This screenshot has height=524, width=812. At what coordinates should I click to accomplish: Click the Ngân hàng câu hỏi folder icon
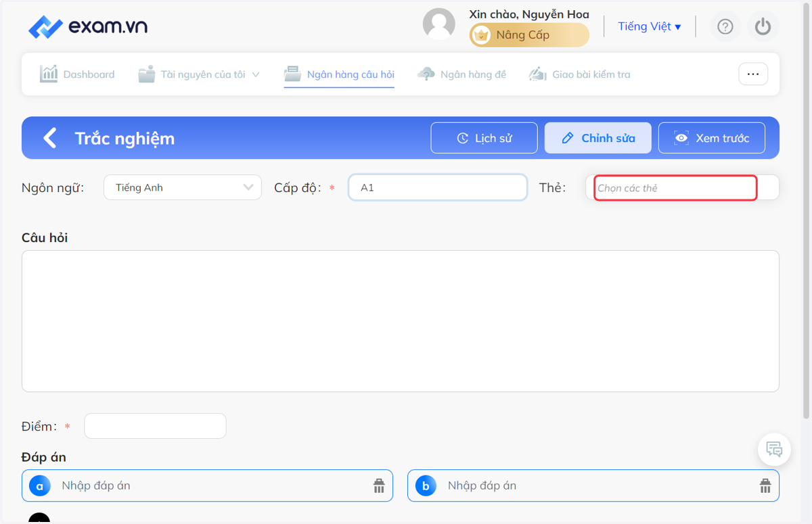(x=292, y=74)
